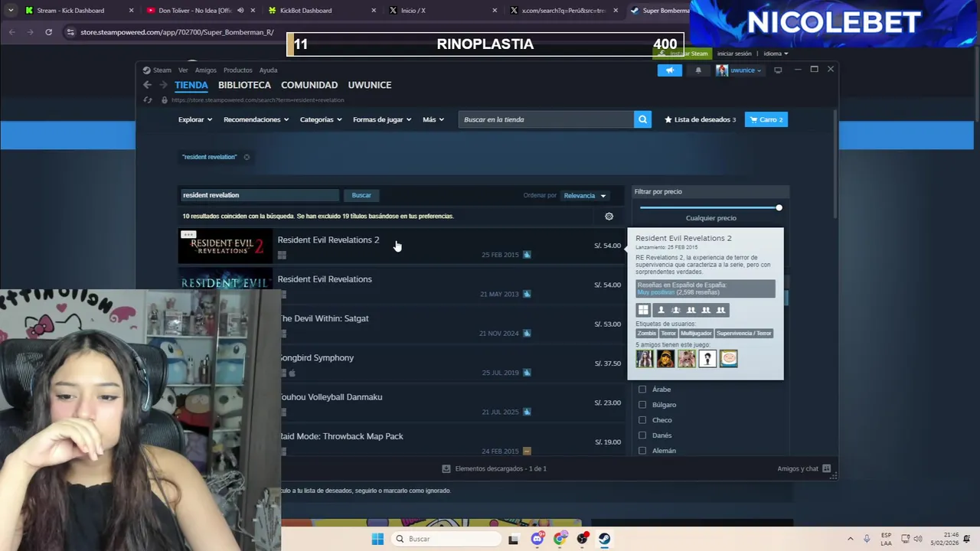The image size is (980, 551).
Task: Click the Steam logo in menu bar
Action: click(x=147, y=70)
